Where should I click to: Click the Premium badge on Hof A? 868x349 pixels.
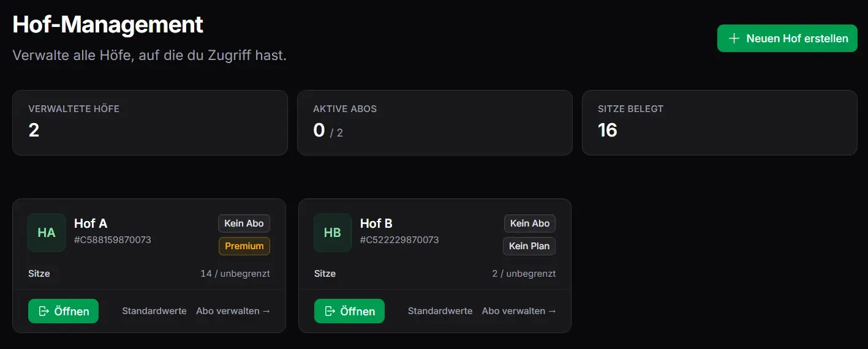[x=244, y=246]
